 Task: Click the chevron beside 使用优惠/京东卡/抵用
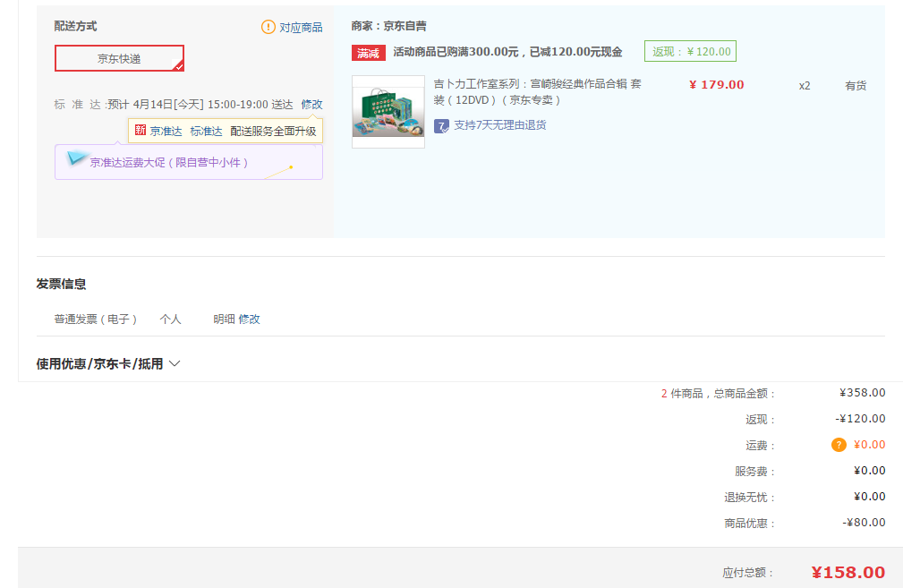pos(175,363)
